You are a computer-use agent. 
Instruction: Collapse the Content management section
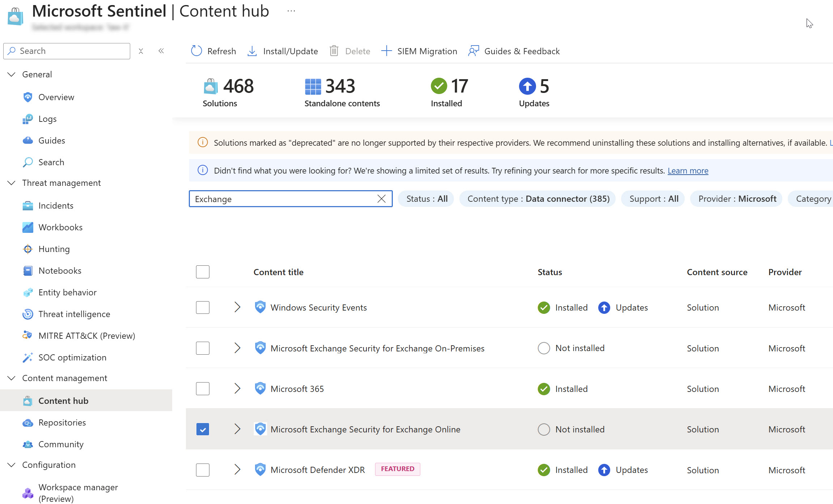click(12, 378)
